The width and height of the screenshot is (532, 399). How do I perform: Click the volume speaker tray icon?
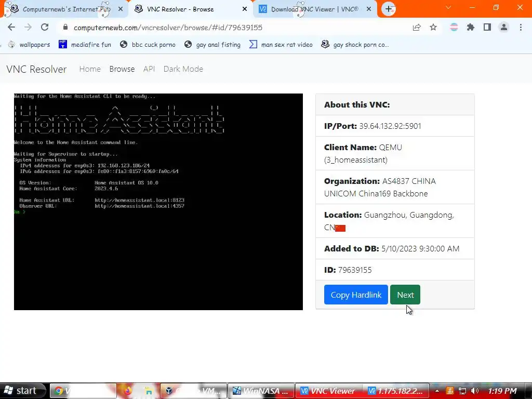coord(475,391)
